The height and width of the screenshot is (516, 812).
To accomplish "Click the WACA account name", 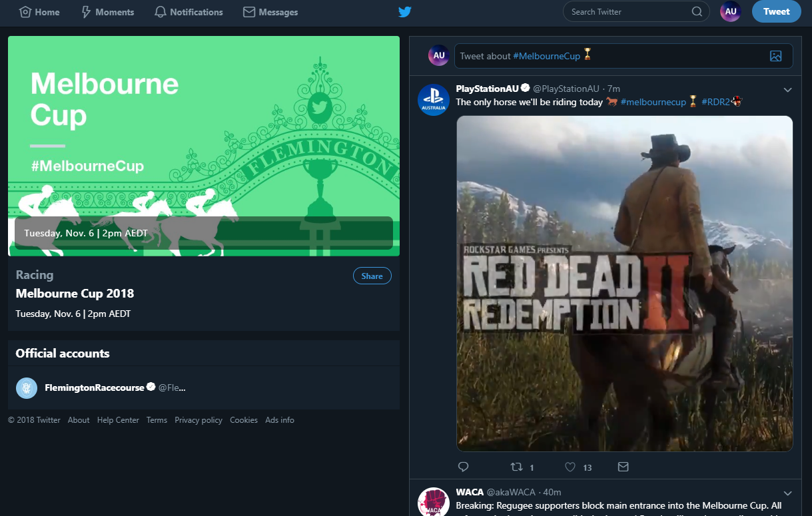I will click(x=470, y=492).
